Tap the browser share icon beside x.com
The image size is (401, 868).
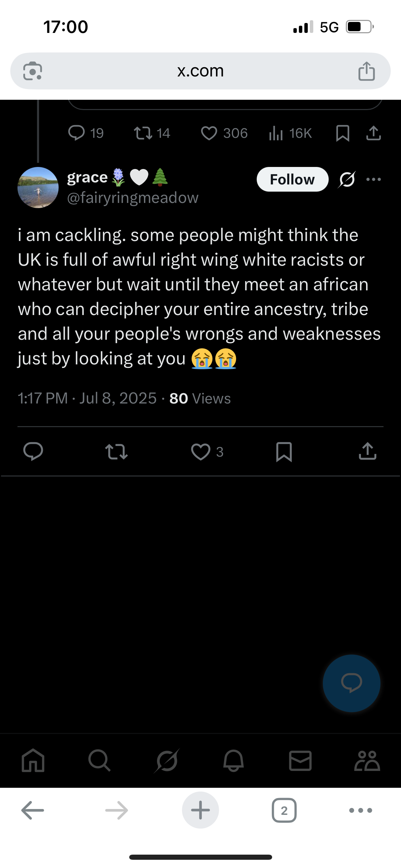[x=366, y=71]
